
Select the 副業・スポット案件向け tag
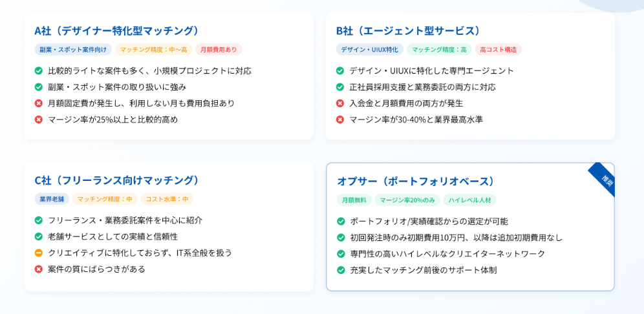coord(73,50)
